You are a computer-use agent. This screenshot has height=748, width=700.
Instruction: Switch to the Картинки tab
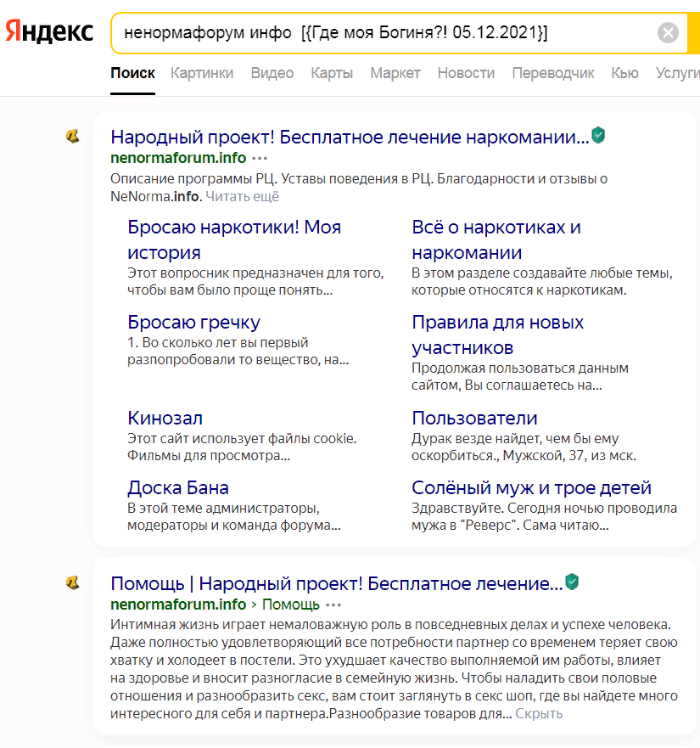201,73
